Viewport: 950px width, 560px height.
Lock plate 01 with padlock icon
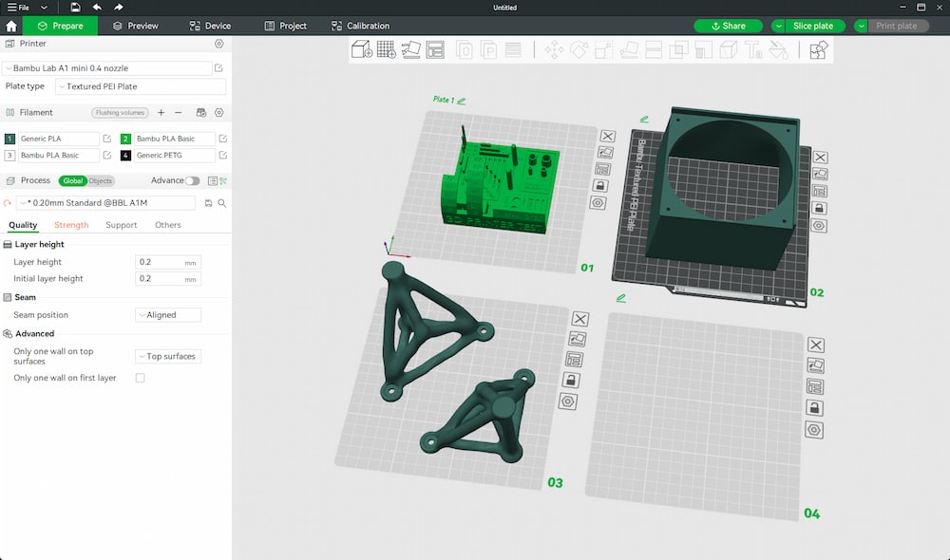[x=600, y=186]
